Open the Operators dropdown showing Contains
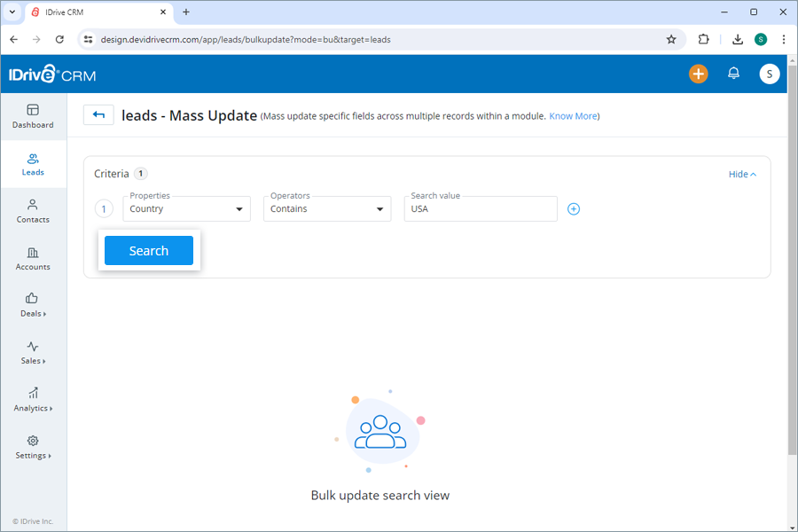This screenshot has height=532, width=798. tap(326, 209)
